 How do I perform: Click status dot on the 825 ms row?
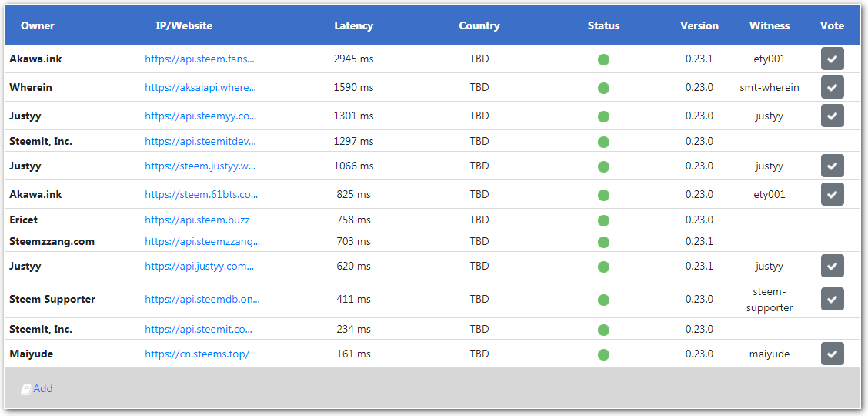[x=603, y=195]
